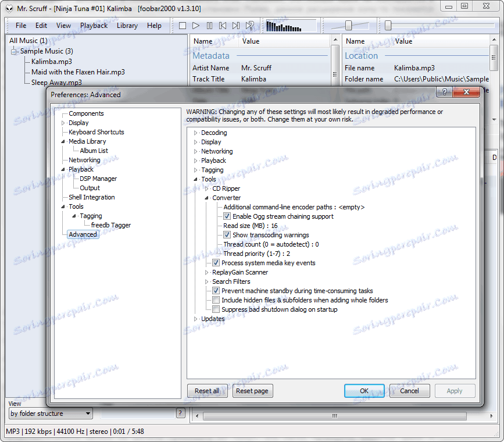
Task: Select Kalimba.mp3 in the album list tree
Action: [x=52, y=62]
